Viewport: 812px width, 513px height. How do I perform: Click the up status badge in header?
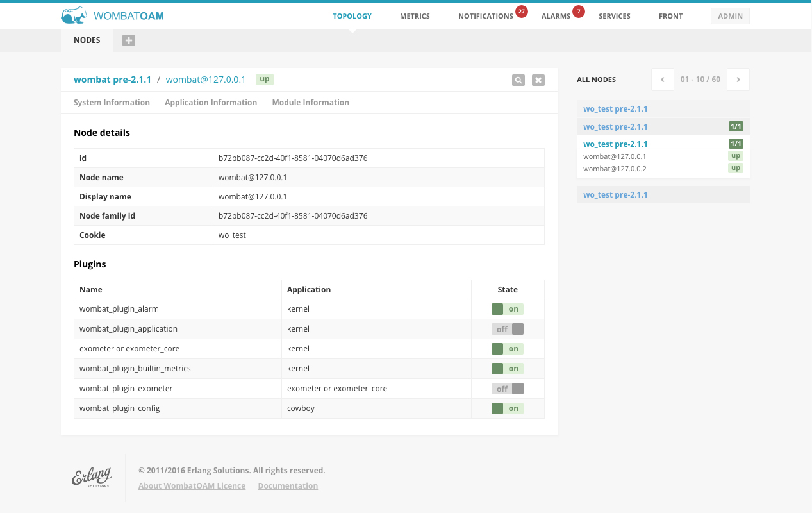[265, 79]
